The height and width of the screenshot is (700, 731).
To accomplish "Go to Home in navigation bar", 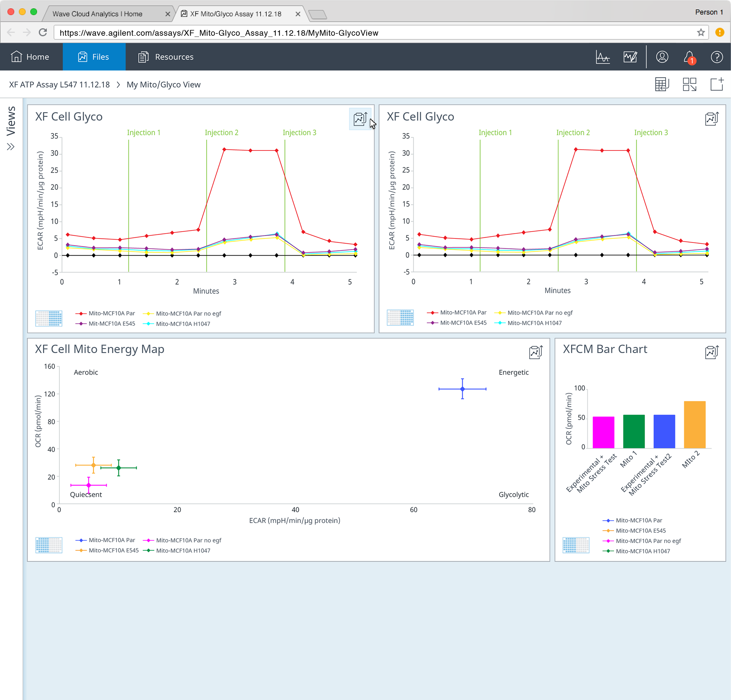I will (x=30, y=57).
